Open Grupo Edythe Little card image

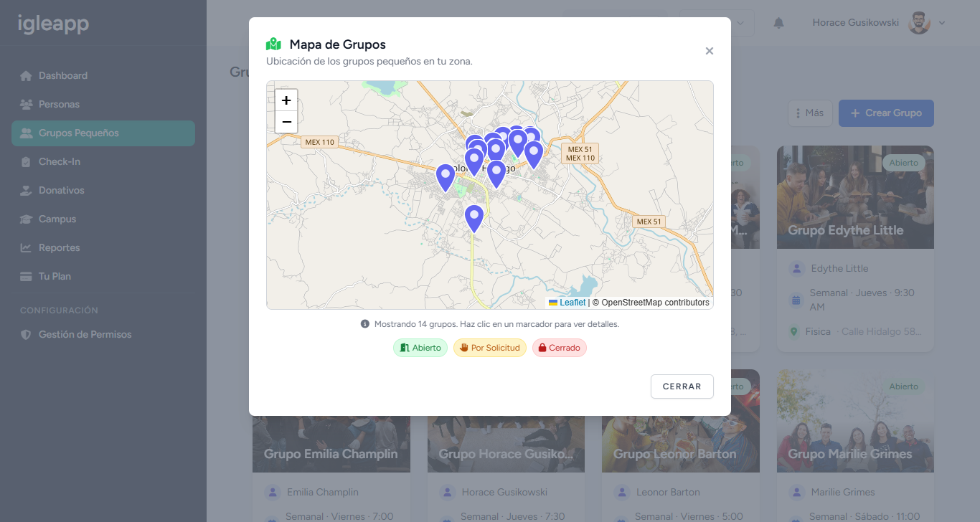tap(855, 197)
